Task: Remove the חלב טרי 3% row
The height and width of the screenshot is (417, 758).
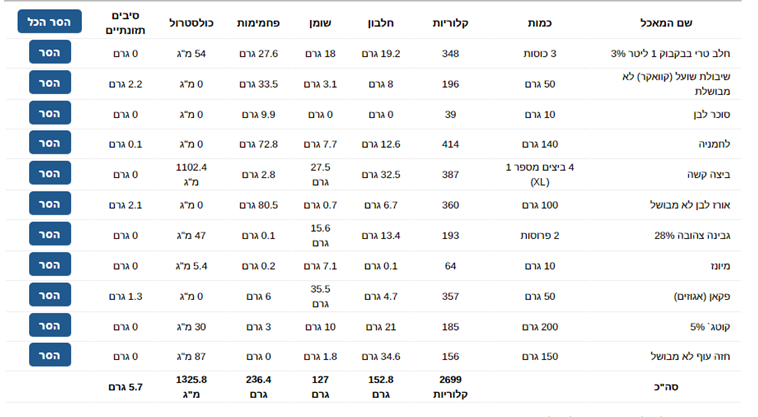Action: [x=50, y=52]
